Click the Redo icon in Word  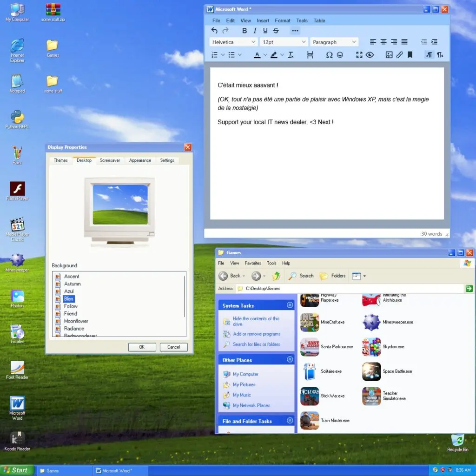pyautogui.click(x=225, y=30)
